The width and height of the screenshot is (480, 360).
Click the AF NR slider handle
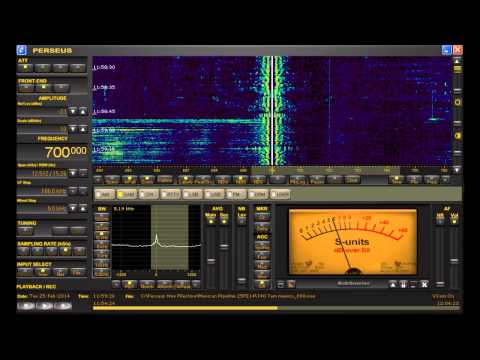440,284
